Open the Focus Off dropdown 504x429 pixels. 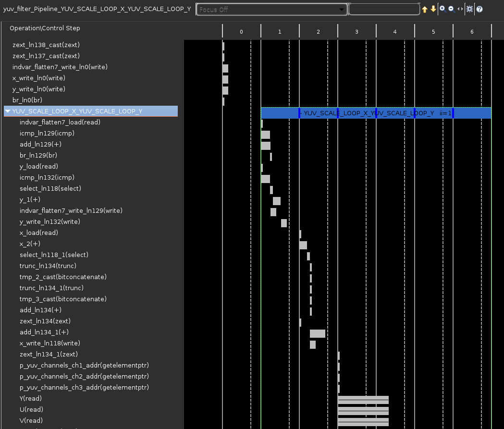click(x=271, y=10)
